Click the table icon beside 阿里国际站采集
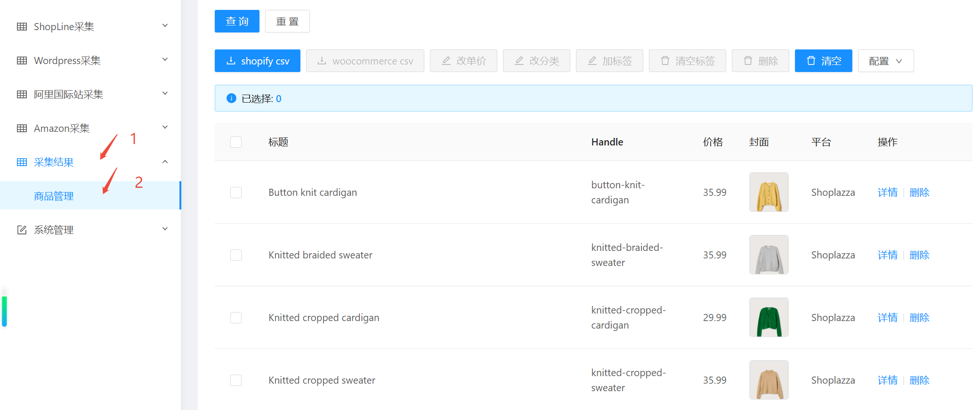 click(22, 94)
